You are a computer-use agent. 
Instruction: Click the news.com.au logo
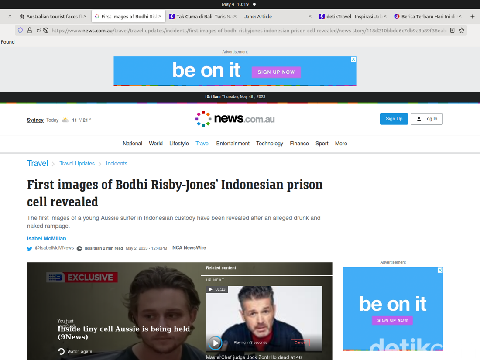coord(235,119)
